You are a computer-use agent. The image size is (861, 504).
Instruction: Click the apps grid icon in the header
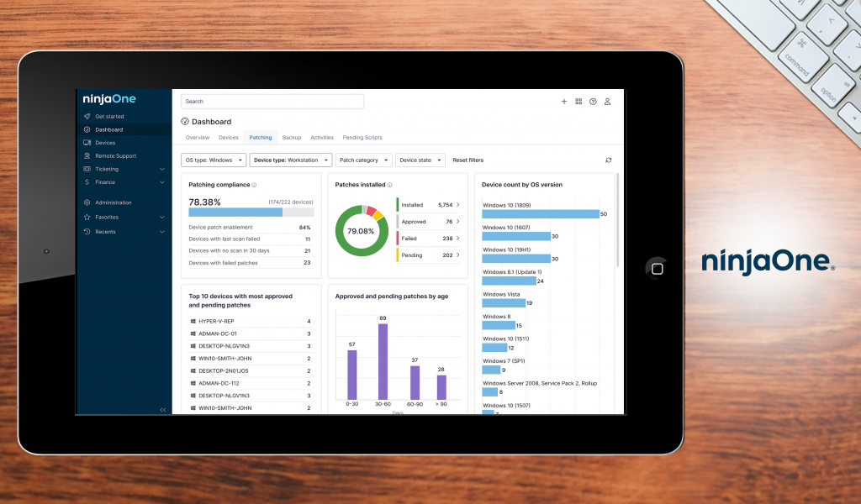coord(578,101)
